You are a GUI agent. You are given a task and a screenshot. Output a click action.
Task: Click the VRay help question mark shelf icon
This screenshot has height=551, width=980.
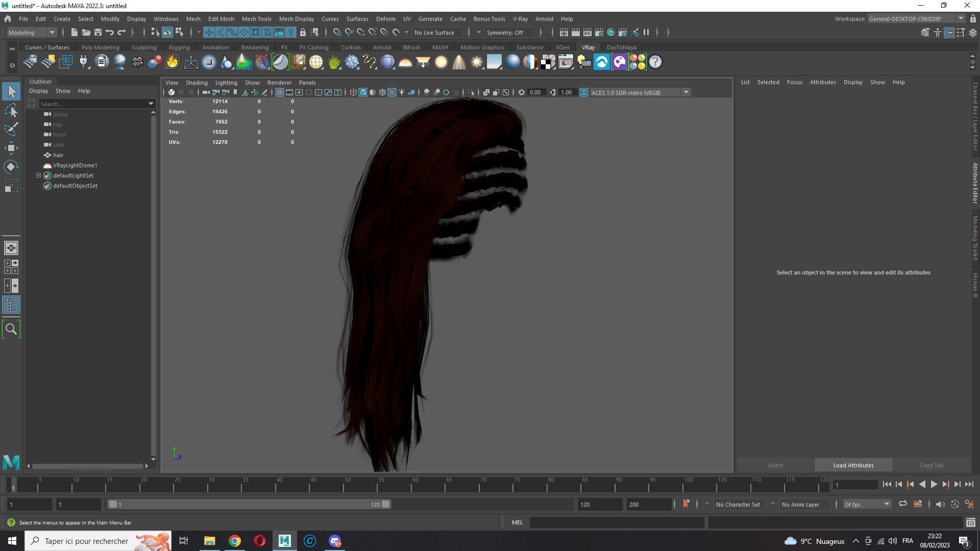pos(655,62)
